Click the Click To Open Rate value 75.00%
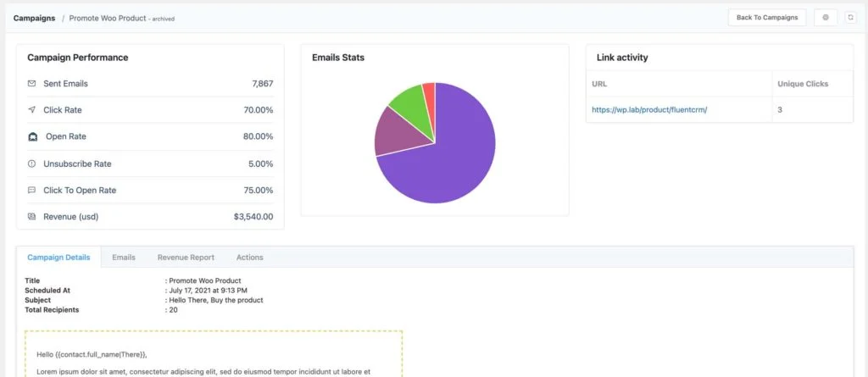 click(x=259, y=191)
